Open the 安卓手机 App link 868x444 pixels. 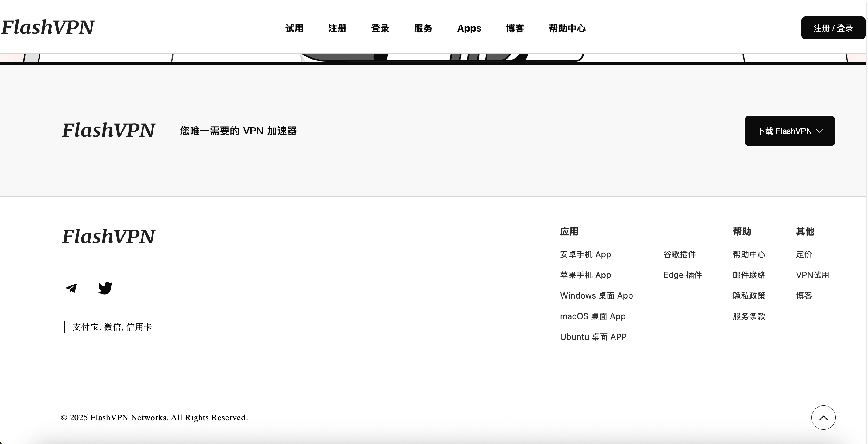[x=585, y=254]
